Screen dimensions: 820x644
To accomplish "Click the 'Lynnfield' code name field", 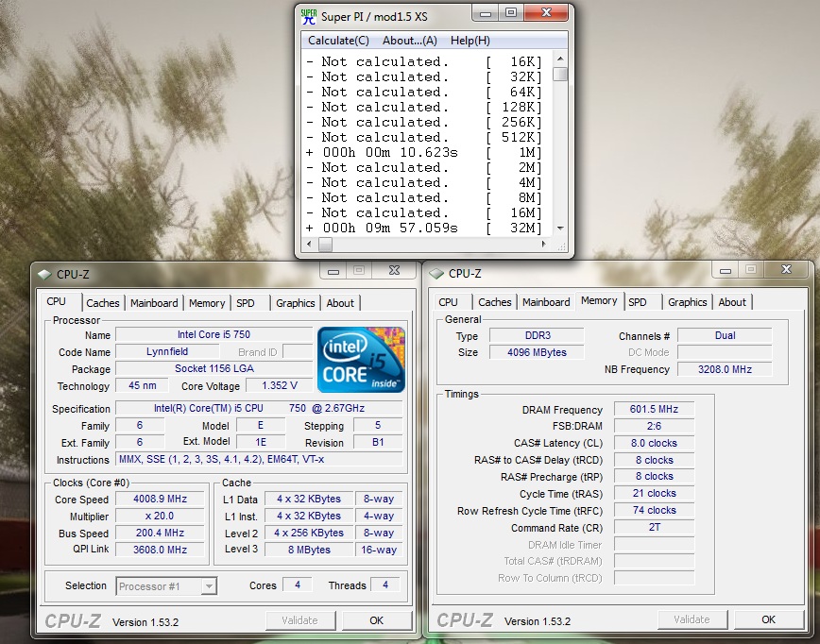I will pyautogui.click(x=167, y=352).
